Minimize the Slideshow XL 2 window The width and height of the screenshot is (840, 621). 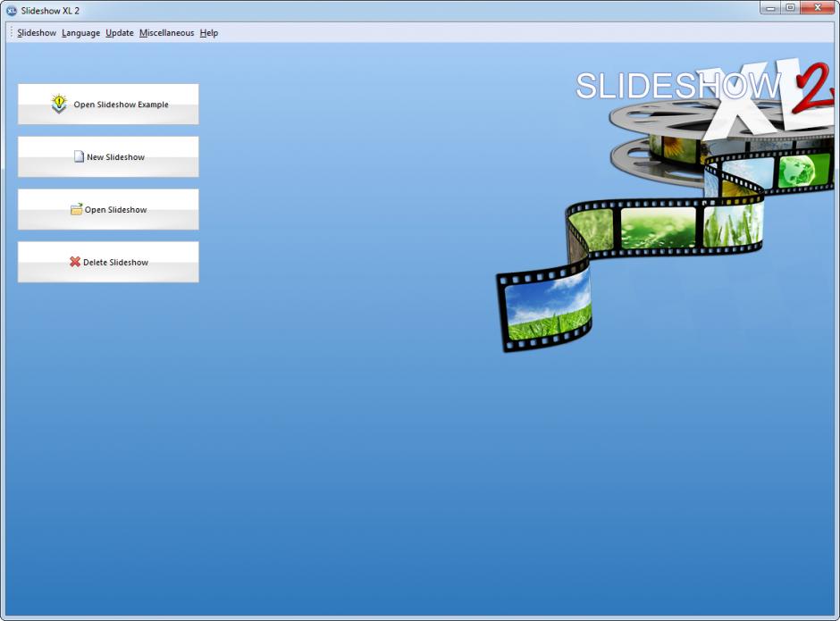tap(770, 7)
